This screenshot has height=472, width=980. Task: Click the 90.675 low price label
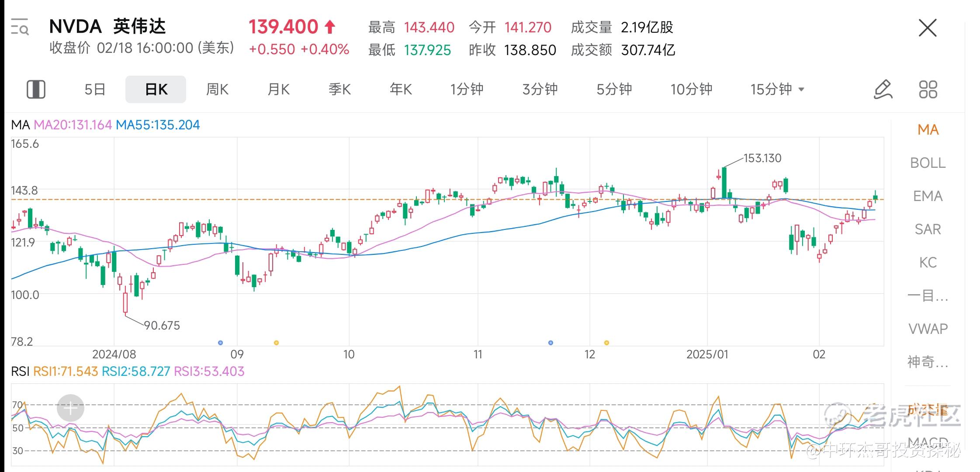click(162, 326)
